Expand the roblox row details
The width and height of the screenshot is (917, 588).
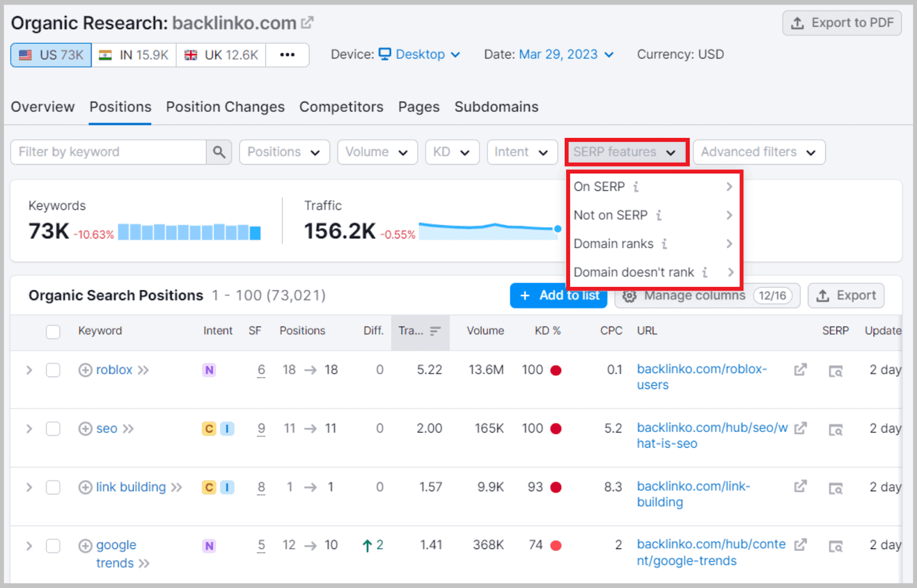click(x=29, y=370)
